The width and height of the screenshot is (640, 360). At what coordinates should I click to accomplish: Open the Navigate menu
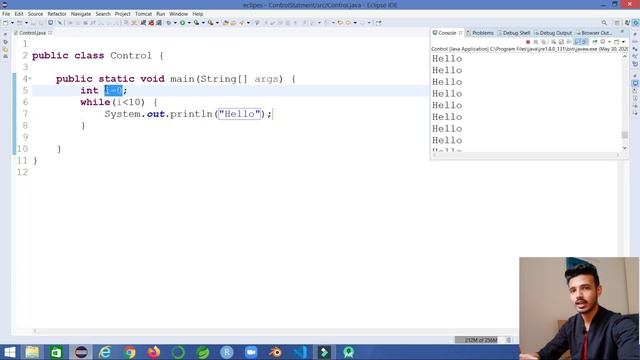click(81, 14)
